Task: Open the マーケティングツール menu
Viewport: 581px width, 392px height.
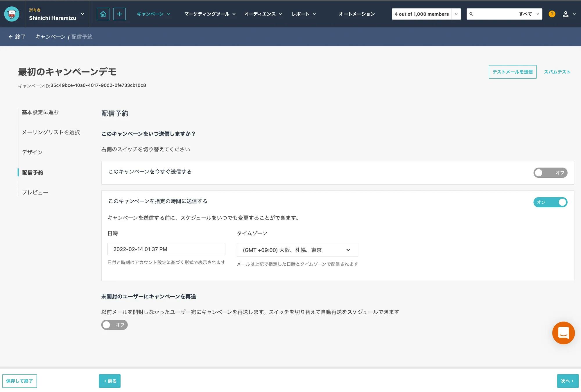Action: (210, 14)
